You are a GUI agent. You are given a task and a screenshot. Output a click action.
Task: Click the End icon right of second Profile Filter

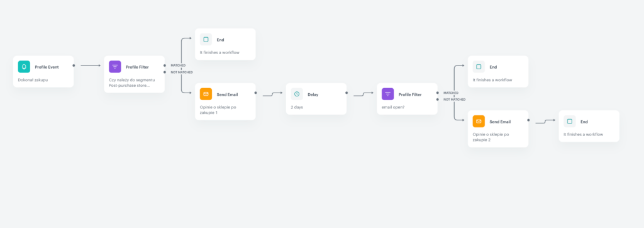click(479, 67)
